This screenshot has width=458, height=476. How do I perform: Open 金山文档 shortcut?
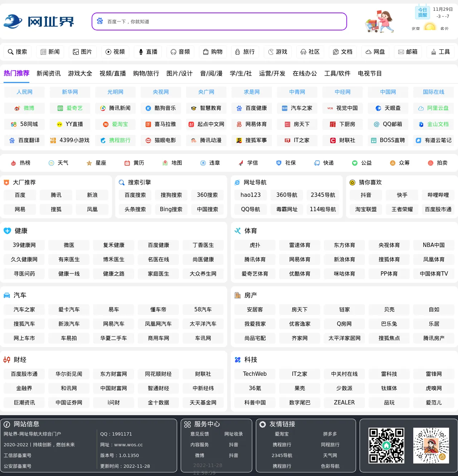[433, 124]
